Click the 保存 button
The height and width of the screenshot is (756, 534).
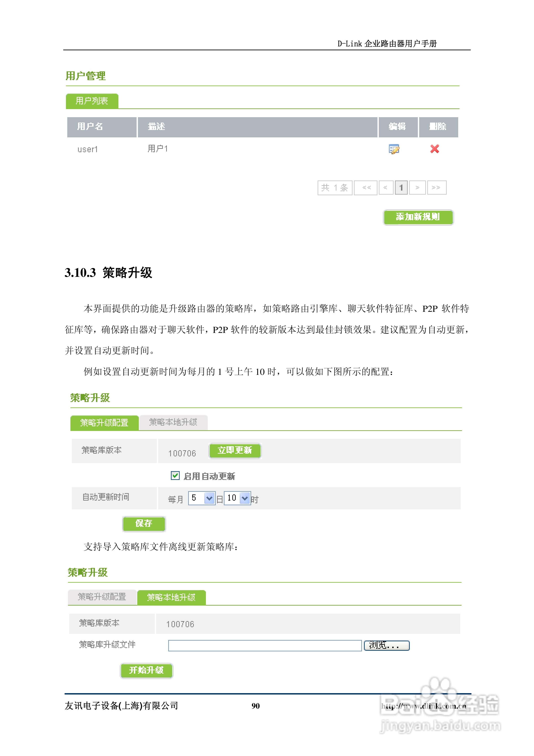[144, 523]
